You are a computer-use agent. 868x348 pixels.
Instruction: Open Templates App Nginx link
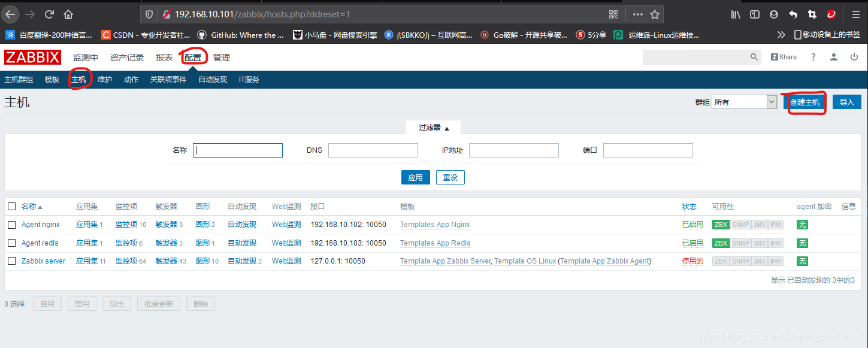(x=435, y=225)
